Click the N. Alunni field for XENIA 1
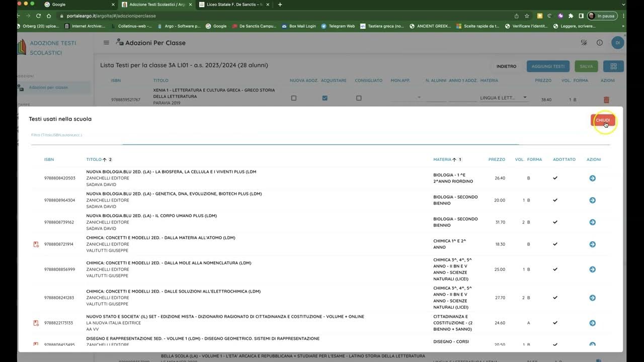Viewport: 644px width, 362px height. pyautogui.click(x=436, y=98)
